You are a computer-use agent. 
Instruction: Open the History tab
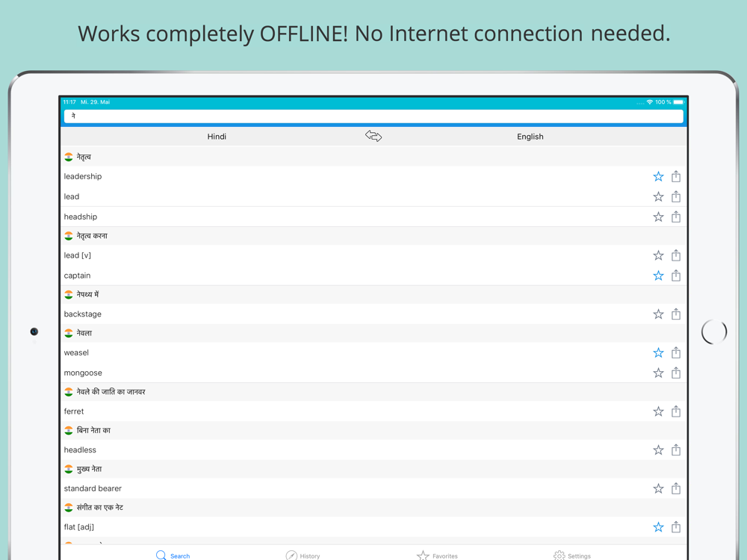pyautogui.click(x=303, y=556)
